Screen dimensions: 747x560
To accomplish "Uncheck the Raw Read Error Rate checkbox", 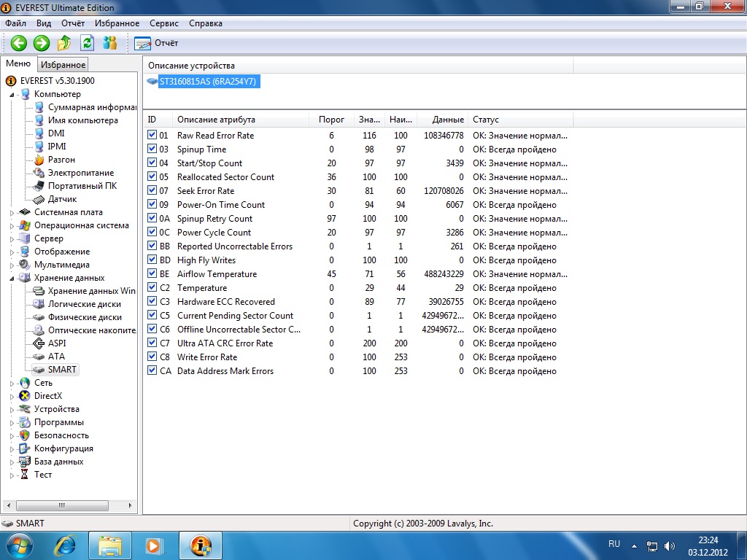I will (152, 135).
